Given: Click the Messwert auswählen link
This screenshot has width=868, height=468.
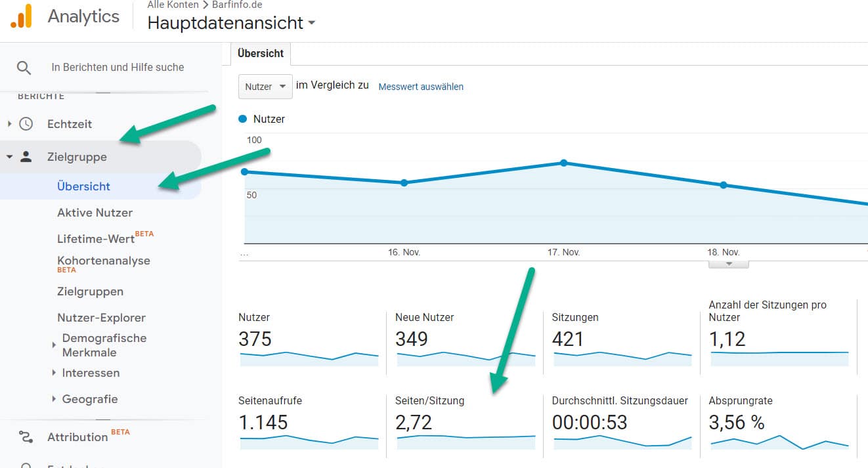Looking at the screenshot, I should point(421,87).
